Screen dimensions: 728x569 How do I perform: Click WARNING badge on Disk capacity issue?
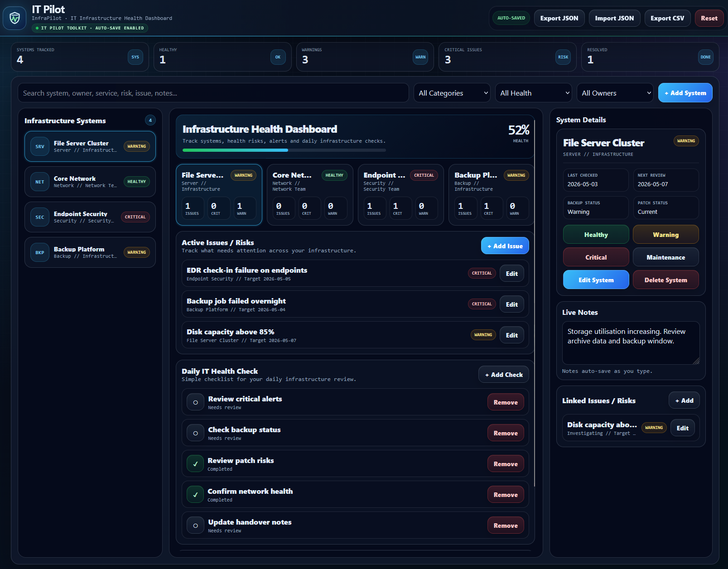483,335
